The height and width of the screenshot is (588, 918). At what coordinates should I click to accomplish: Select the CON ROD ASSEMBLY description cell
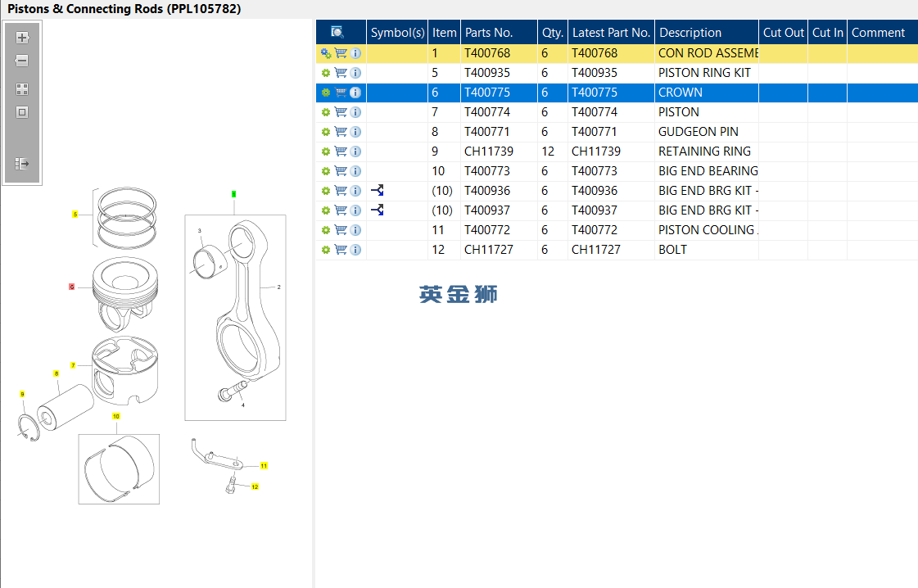tap(707, 53)
